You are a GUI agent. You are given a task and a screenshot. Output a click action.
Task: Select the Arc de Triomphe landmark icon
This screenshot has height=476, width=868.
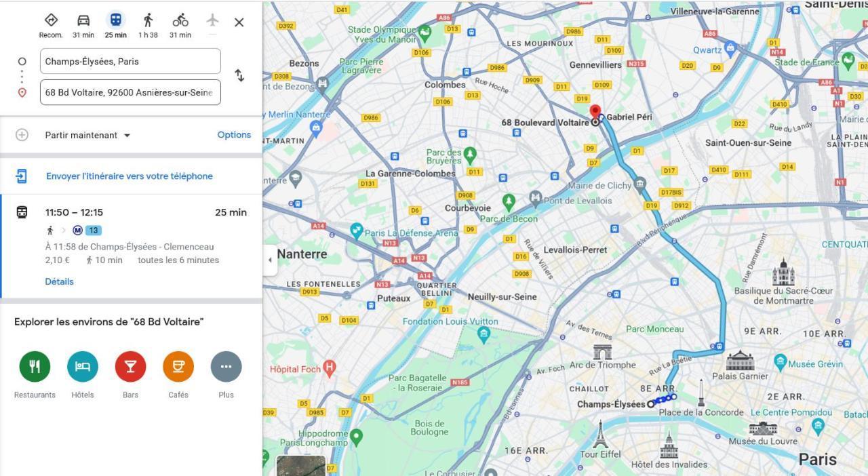602,352
